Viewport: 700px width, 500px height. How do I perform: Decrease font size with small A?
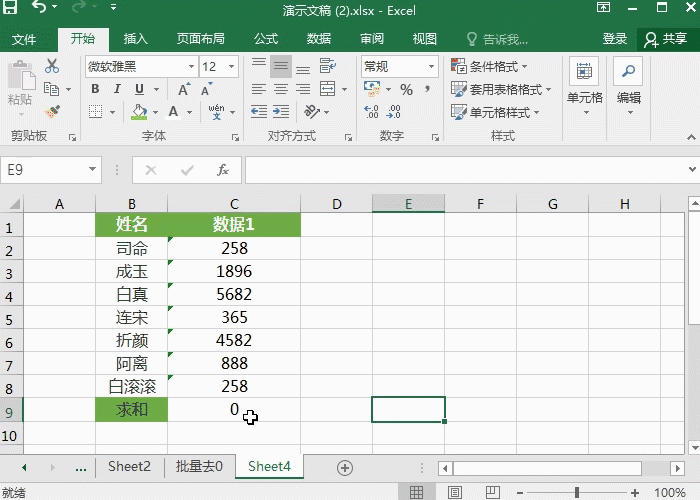[x=206, y=89]
